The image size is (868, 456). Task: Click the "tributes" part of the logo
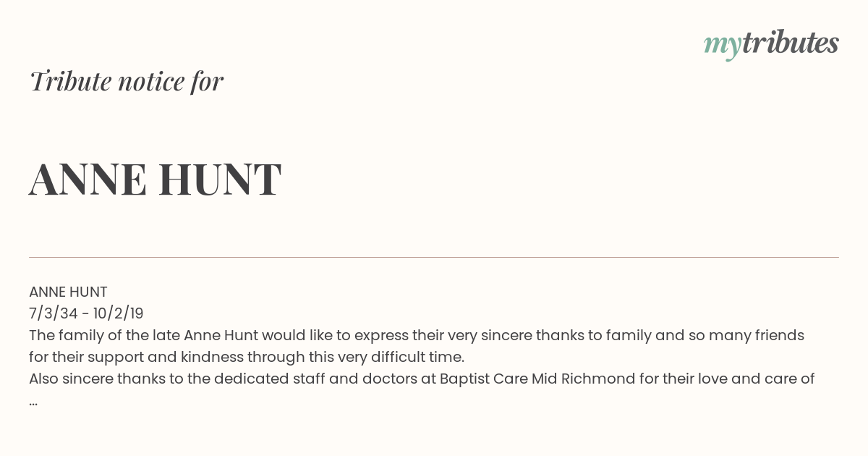click(x=790, y=43)
